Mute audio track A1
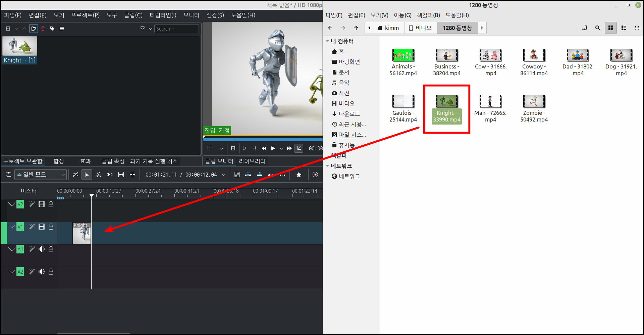The image size is (644, 335). pyautogui.click(x=41, y=249)
